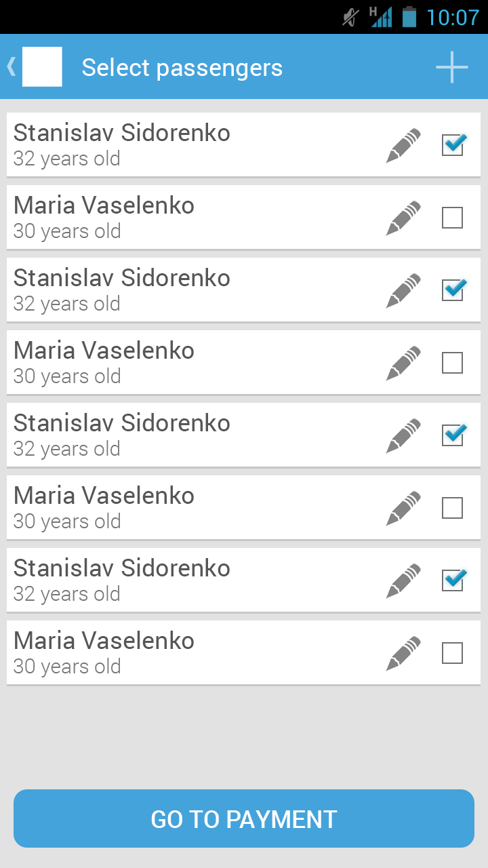The width and height of the screenshot is (488, 868).
Task: Click pencil on second Maria Vaselenko row
Action: (403, 363)
